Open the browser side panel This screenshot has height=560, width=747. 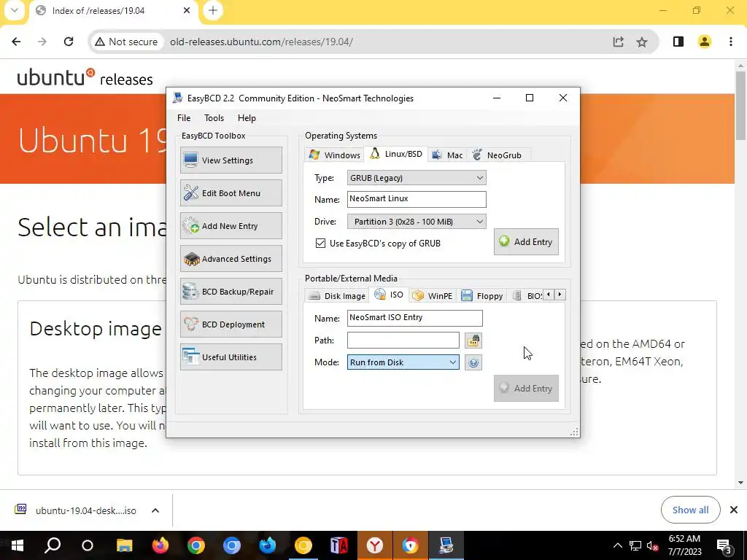678,42
